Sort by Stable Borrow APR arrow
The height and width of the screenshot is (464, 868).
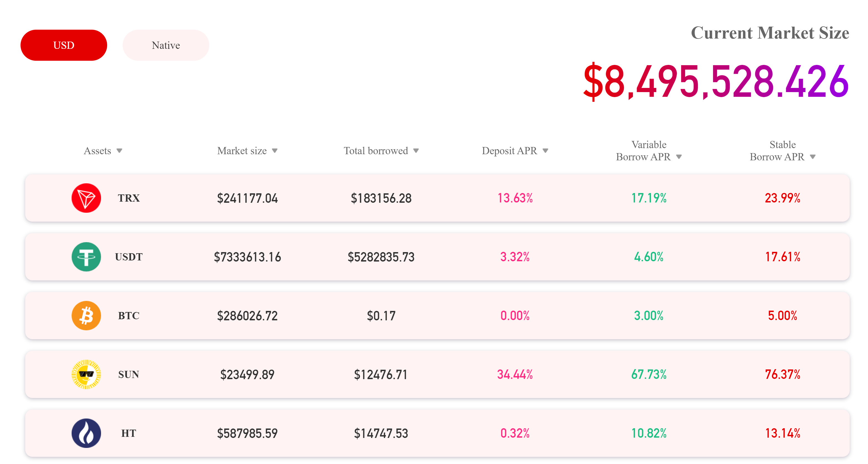pos(813,157)
